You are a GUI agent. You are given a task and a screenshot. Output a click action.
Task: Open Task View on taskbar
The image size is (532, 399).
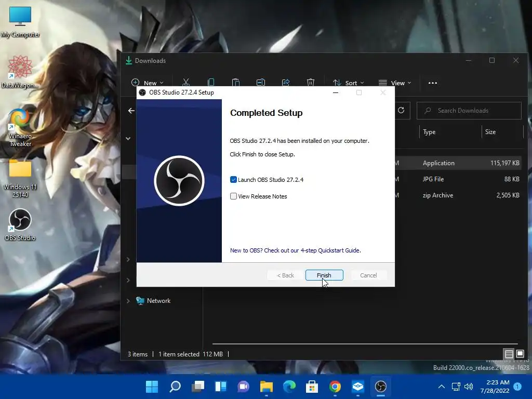point(198,387)
